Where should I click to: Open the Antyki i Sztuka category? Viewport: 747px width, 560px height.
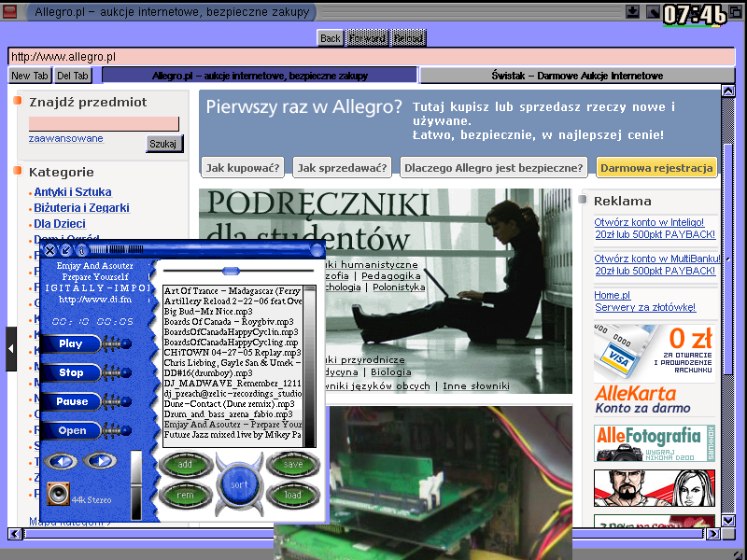click(73, 192)
